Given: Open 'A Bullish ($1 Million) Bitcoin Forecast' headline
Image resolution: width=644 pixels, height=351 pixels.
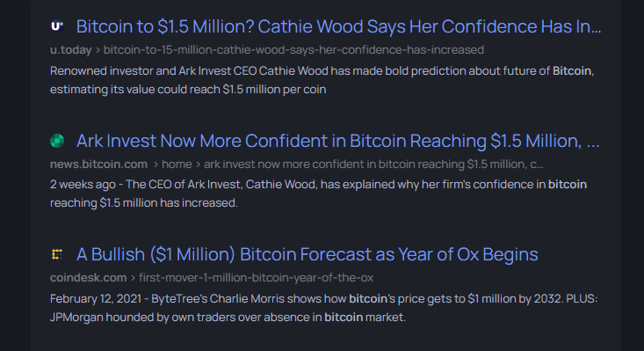Looking at the screenshot, I should pyautogui.click(x=307, y=254).
